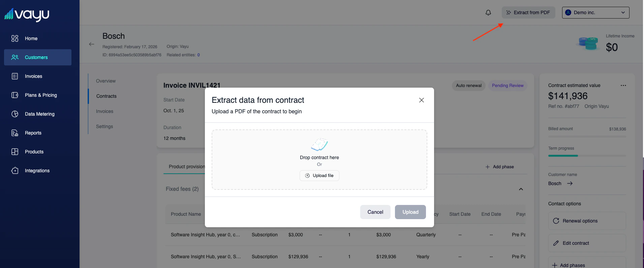Select Product provision tab
This screenshot has width=644, height=268.
(187, 167)
